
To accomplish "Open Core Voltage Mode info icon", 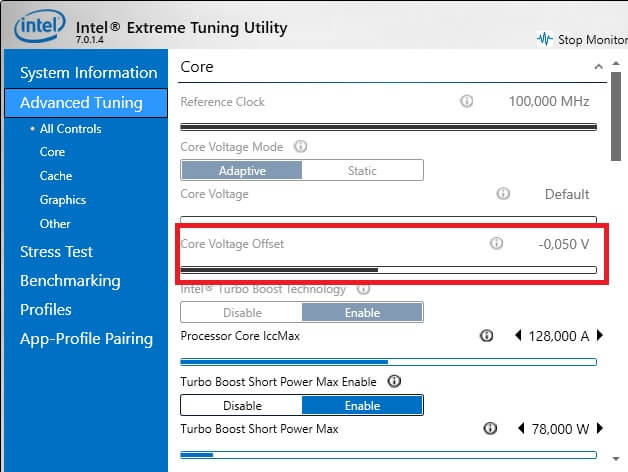I will (x=300, y=146).
